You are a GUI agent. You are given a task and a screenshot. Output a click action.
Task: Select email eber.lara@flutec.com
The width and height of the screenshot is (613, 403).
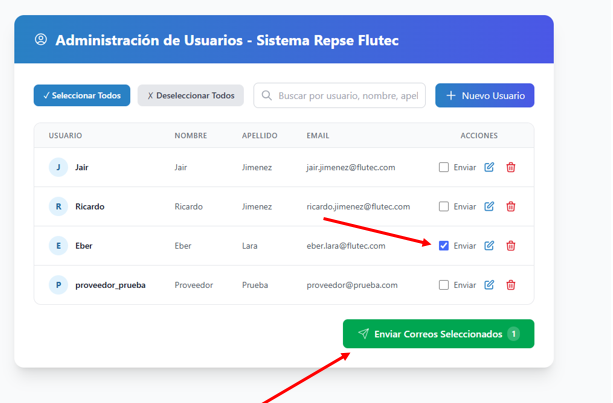346,246
